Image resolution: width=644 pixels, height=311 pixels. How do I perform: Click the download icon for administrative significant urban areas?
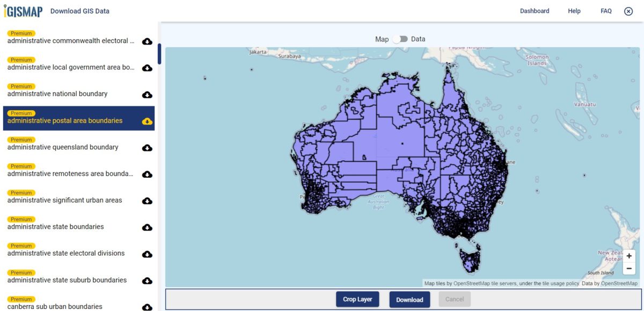point(147,200)
